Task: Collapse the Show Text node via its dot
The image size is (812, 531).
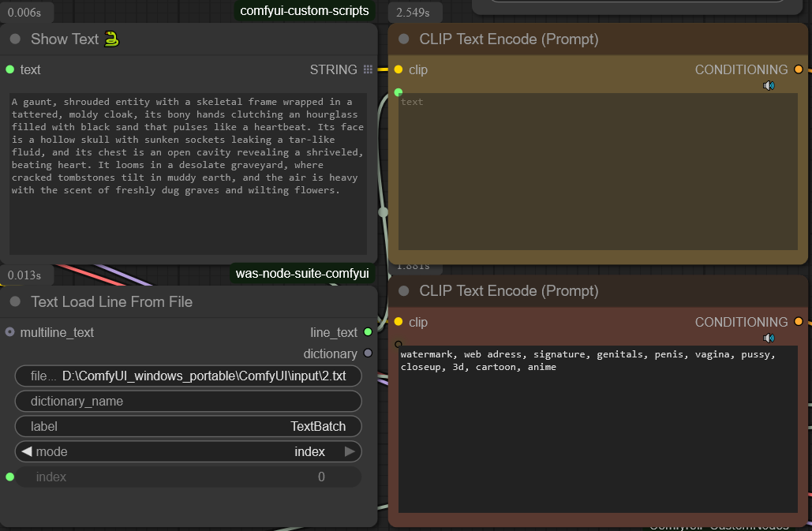Action: [15, 39]
